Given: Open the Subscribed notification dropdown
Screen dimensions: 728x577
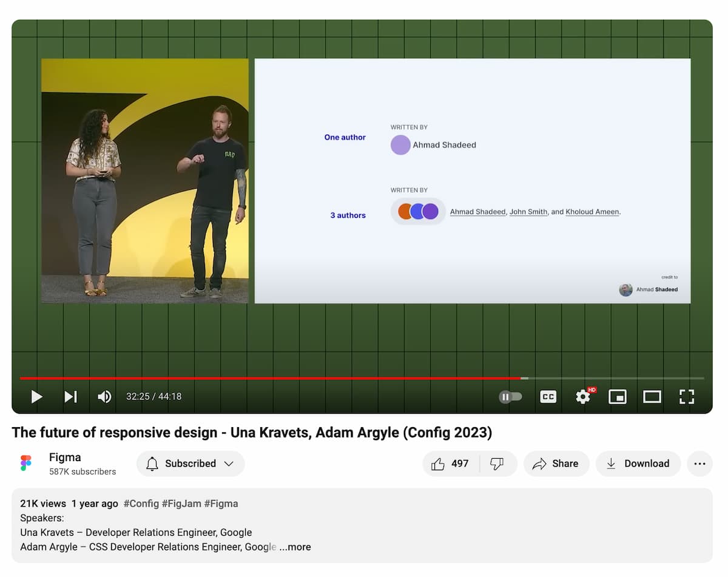Looking at the screenshot, I should (x=190, y=464).
